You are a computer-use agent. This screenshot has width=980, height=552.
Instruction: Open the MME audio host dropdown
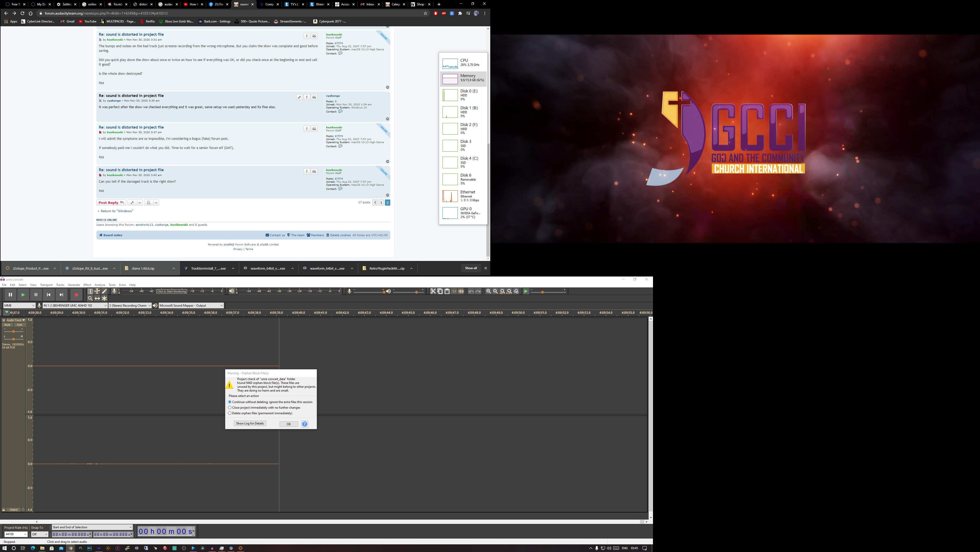coord(19,306)
